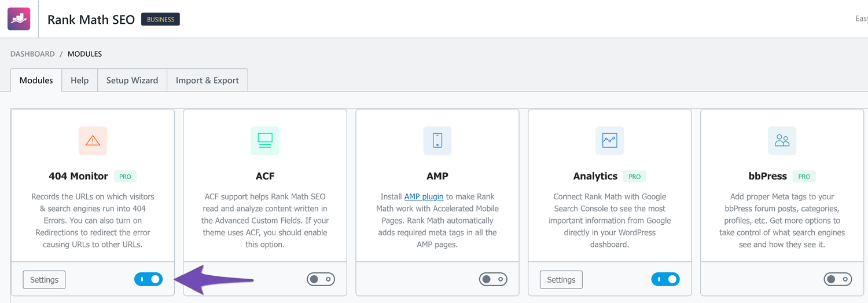Open the Setup Wizard tab

pyautogui.click(x=132, y=81)
